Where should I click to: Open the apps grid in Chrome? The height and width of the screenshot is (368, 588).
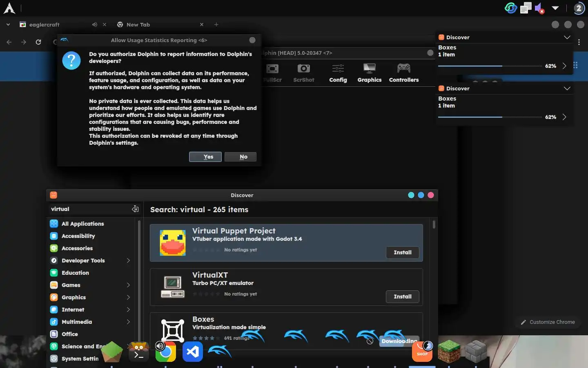pyautogui.click(x=575, y=65)
